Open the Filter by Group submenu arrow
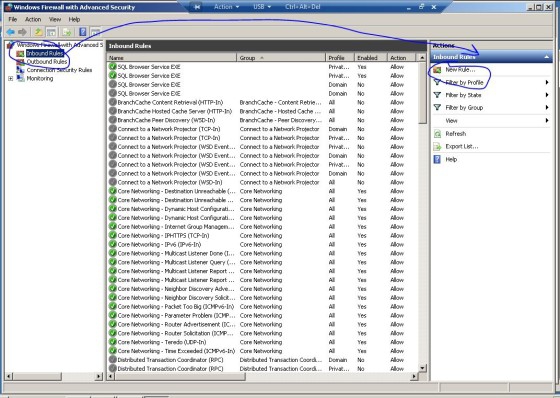This screenshot has width=560, height=398. coord(547,108)
